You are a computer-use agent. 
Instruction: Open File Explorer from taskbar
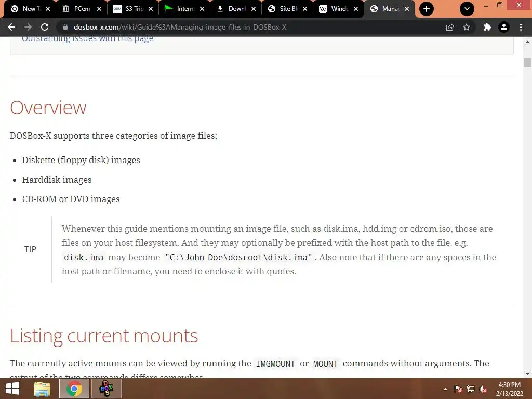42,389
